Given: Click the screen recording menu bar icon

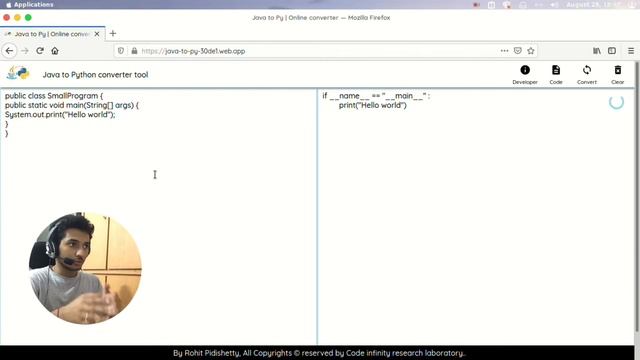Looking at the screenshot, I should 476,5.
